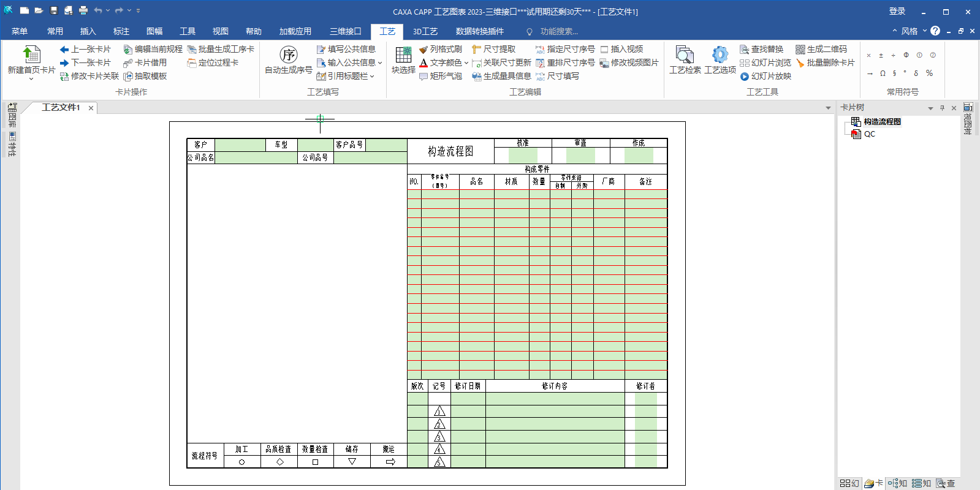Open the 数据转换插件 tab
The image size is (980, 490).
point(479,31)
